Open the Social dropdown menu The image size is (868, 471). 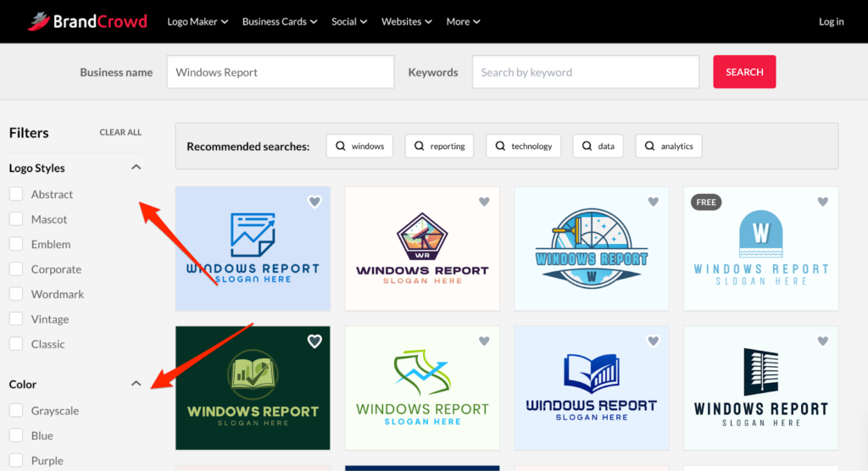tap(349, 21)
